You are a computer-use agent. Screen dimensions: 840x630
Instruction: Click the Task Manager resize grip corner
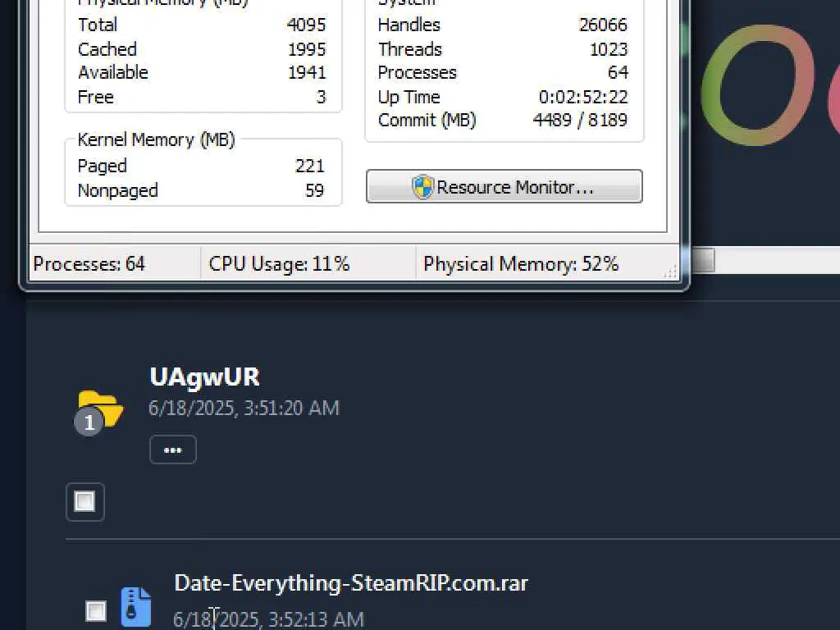670,272
